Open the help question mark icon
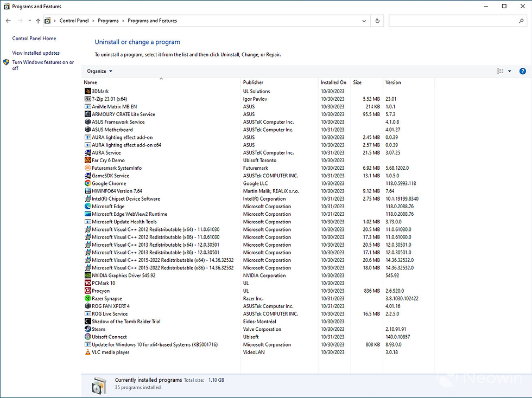The image size is (532, 398). click(522, 71)
